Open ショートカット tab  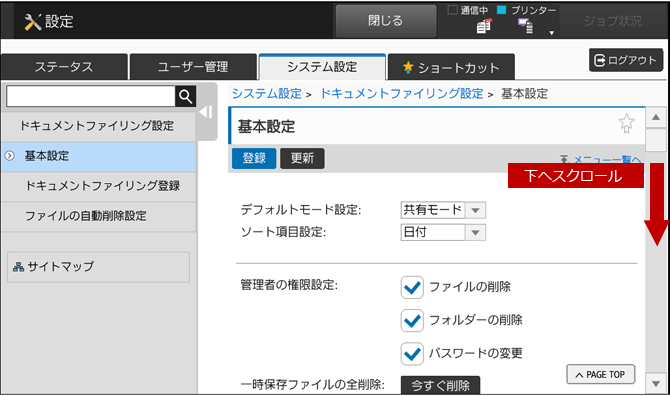[451, 67]
